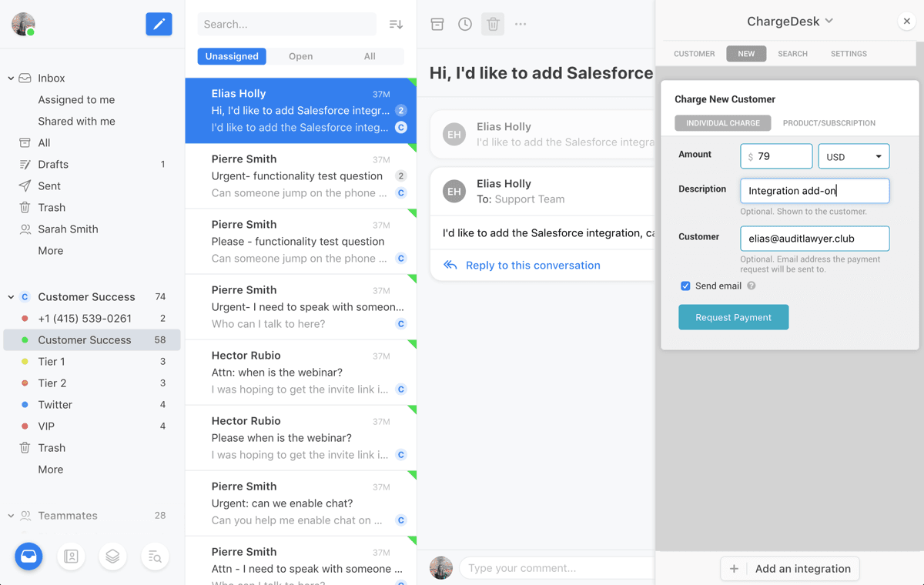Open the conversation list sort icon
This screenshot has height=585, width=924.
(x=395, y=24)
